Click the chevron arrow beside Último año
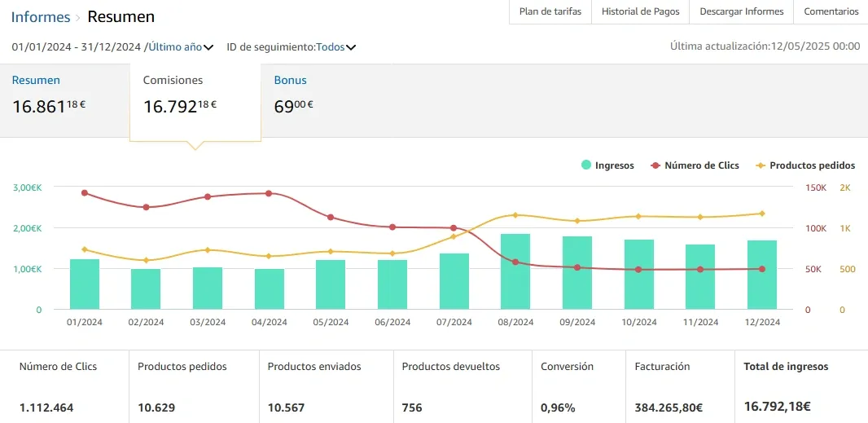This screenshot has height=423, width=868. tap(208, 47)
